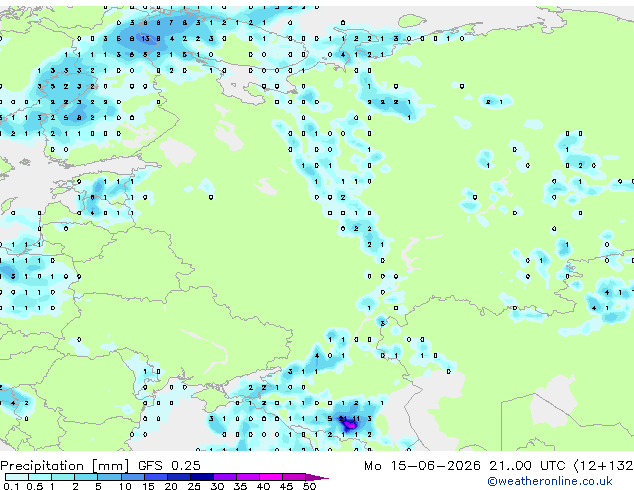Click the '(12+132' forecast run label
Image resolution: width=634 pixels, height=490 pixels.
(603, 466)
